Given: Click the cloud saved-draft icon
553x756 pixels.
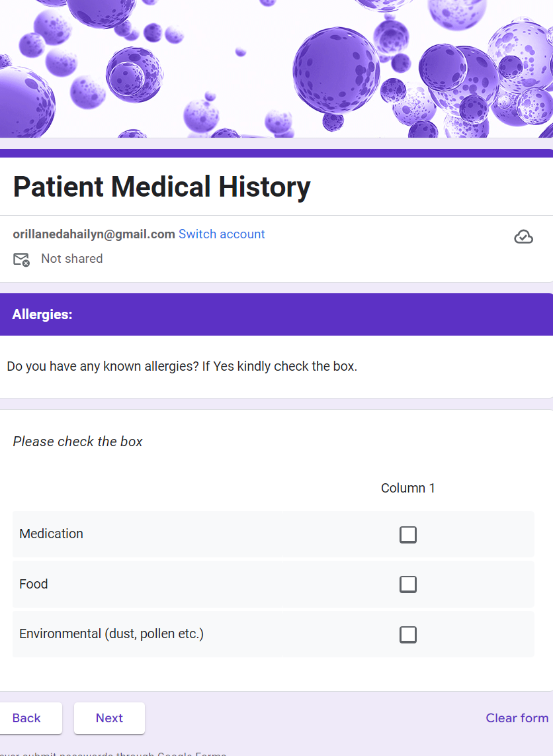Looking at the screenshot, I should click(x=523, y=237).
